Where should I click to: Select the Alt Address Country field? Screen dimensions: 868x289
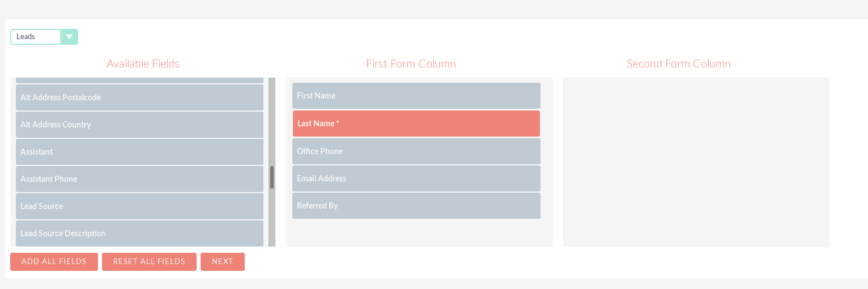pyautogui.click(x=139, y=125)
